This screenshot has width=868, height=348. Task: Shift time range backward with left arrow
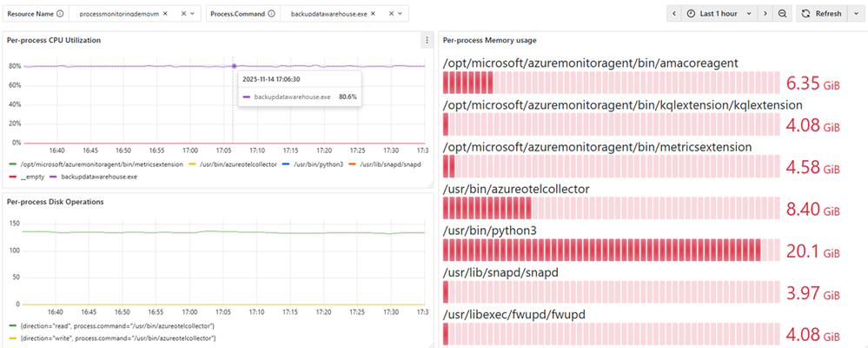(673, 13)
